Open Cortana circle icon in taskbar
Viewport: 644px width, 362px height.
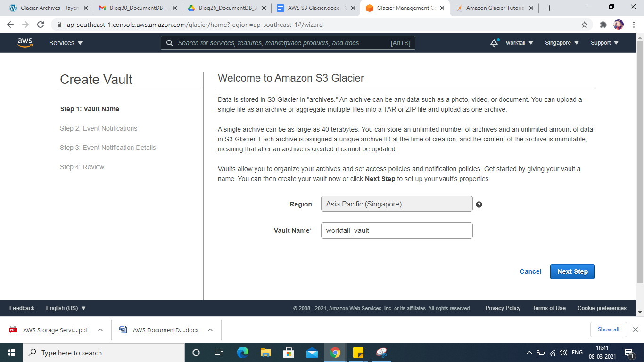pyautogui.click(x=196, y=353)
